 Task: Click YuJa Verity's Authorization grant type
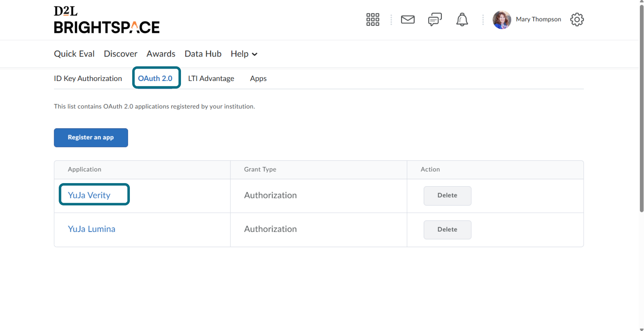point(271,195)
